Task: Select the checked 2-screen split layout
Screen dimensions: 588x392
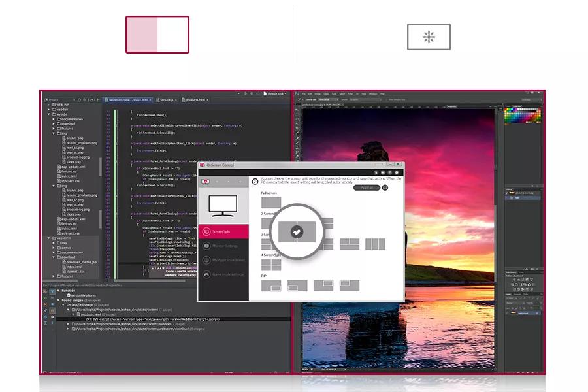Action: [x=296, y=232]
